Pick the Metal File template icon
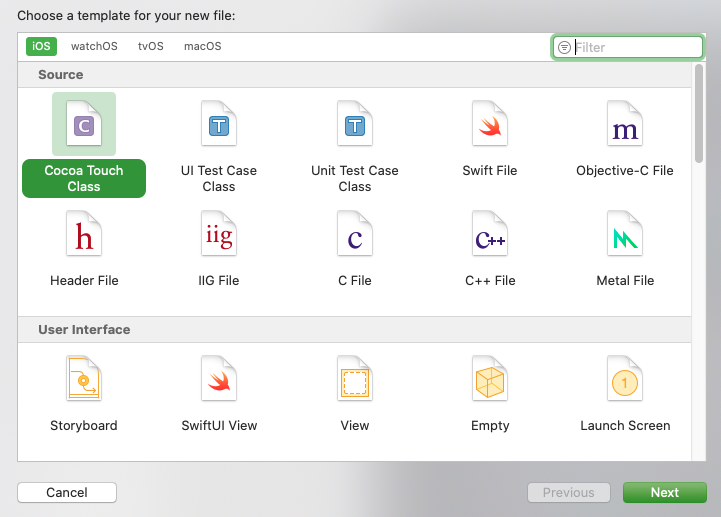 click(625, 234)
